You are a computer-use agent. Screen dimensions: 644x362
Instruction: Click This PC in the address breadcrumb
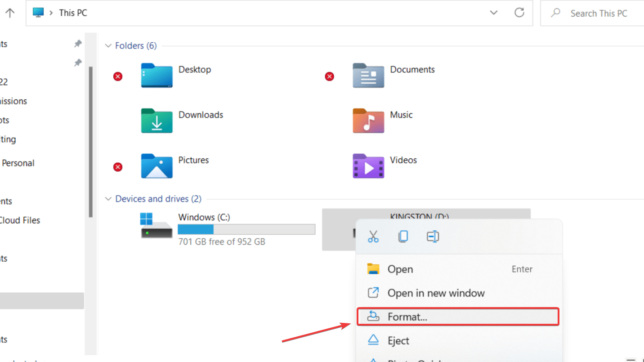pyautogui.click(x=73, y=13)
